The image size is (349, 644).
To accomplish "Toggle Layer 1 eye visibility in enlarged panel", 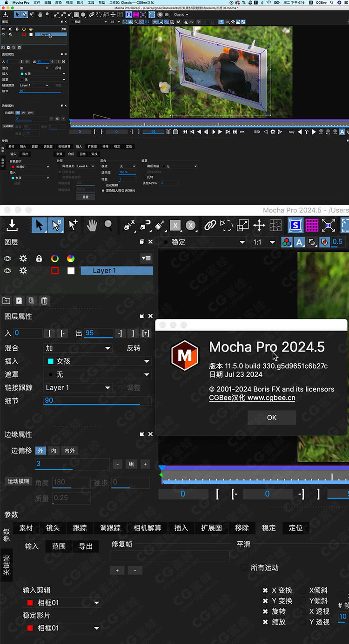I will point(7,271).
